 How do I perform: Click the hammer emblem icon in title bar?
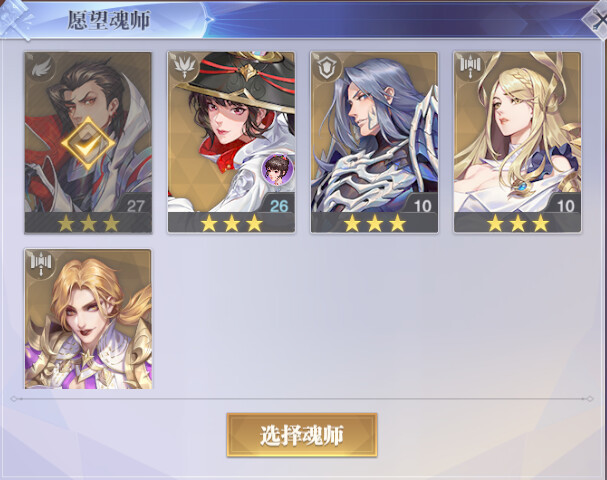(15, 19)
